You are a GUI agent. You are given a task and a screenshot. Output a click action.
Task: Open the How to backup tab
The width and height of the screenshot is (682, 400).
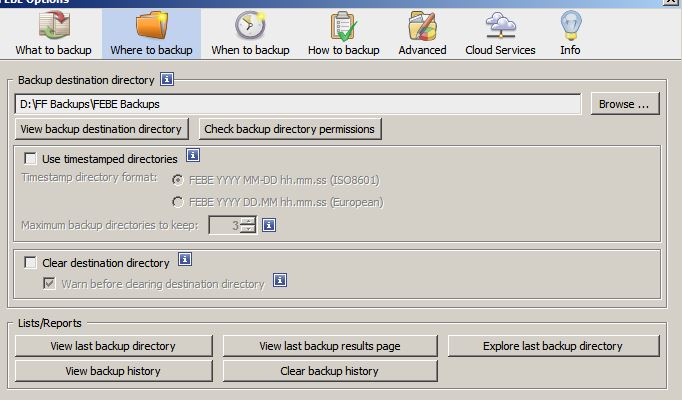(344, 34)
